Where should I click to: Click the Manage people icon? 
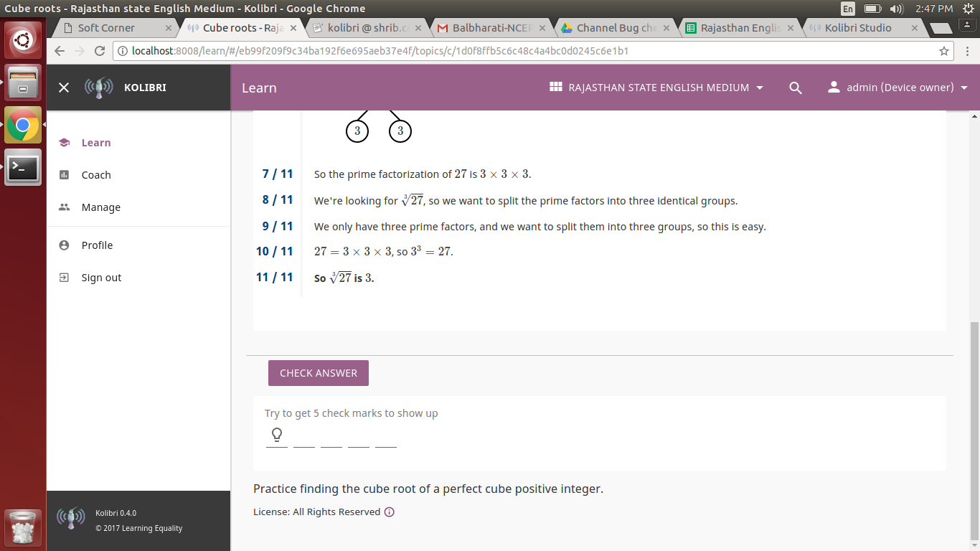pyautogui.click(x=65, y=207)
